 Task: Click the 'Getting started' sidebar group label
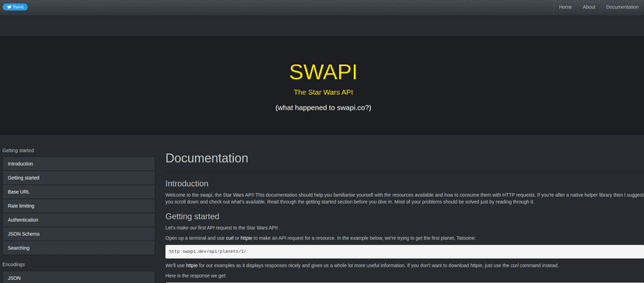pos(18,151)
